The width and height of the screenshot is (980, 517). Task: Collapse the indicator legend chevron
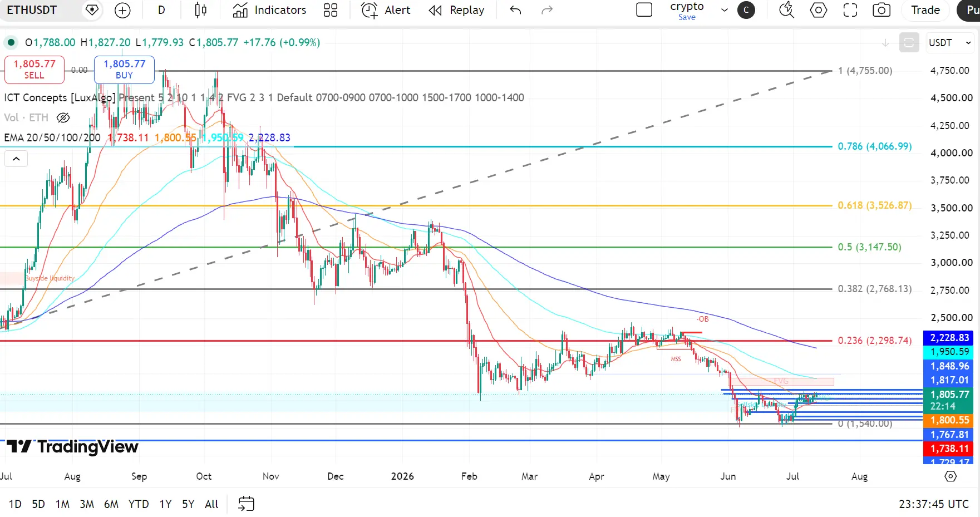click(16, 159)
